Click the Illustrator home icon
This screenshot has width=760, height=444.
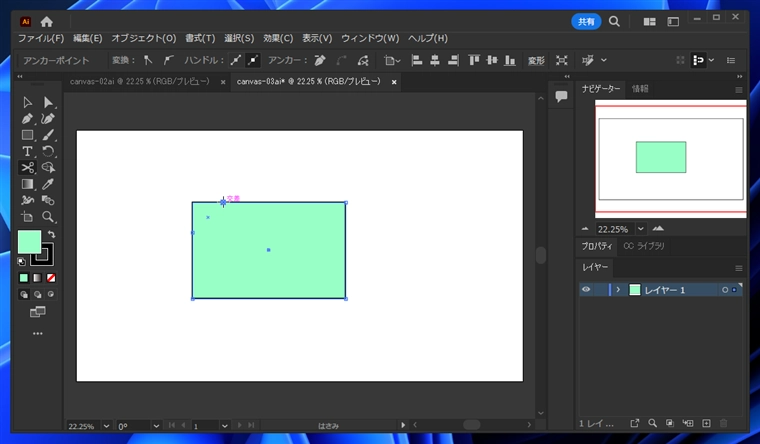(47, 21)
